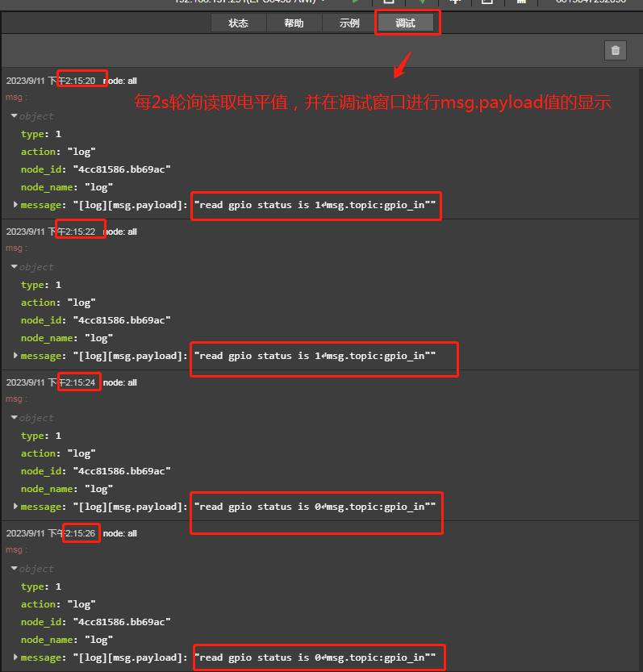The height and width of the screenshot is (672, 643).
Task: Collapse the object node under the 2:15:22 message
Action: [15, 267]
